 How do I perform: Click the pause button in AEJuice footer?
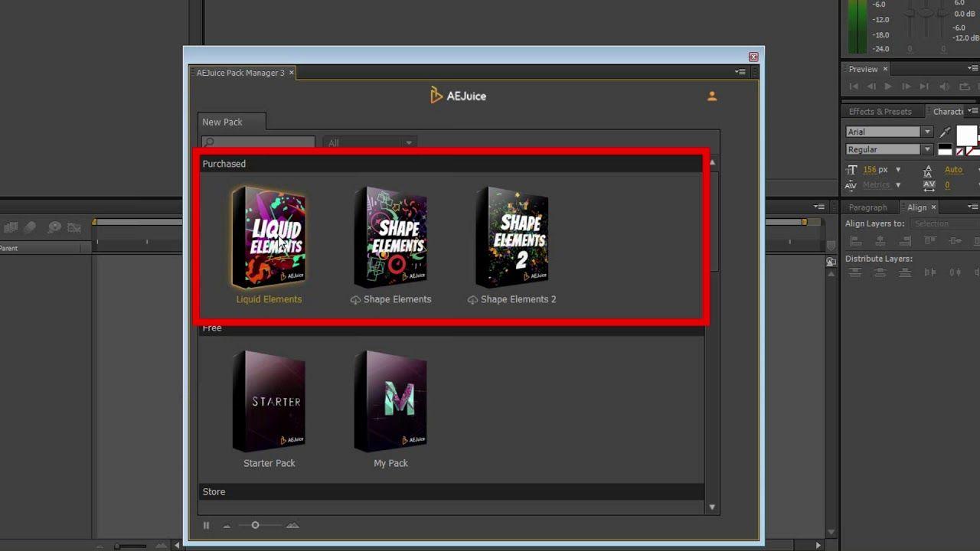click(x=206, y=525)
